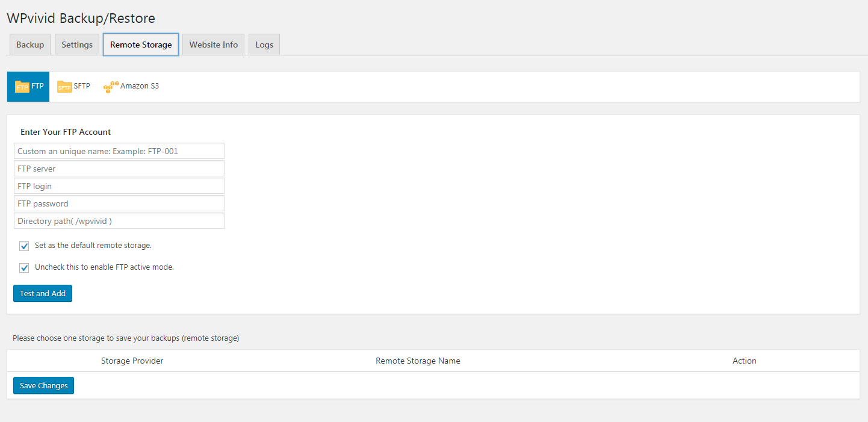Viewport: 868px width, 422px height.
Task: Open the Settings tab
Action: tap(76, 44)
